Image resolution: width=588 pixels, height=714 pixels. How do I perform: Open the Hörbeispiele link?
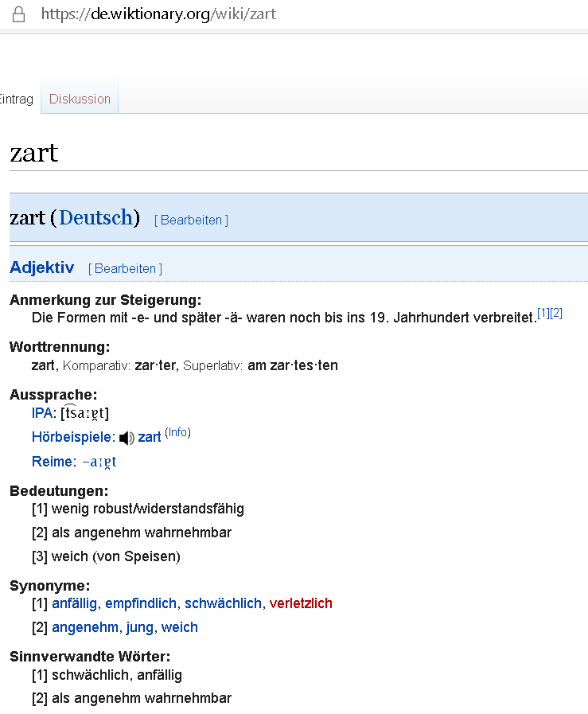coord(72,437)
